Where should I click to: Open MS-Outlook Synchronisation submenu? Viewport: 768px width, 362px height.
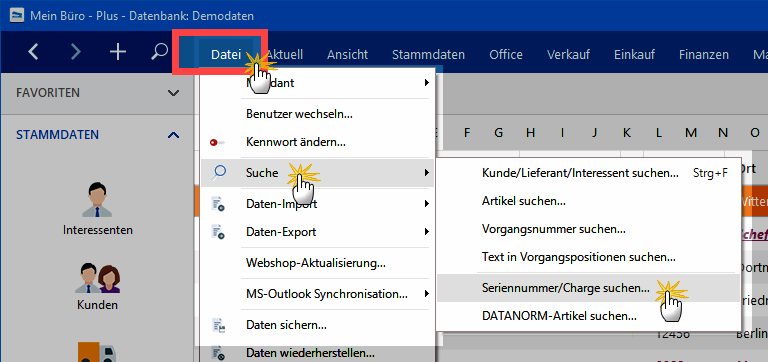point(317,294)
